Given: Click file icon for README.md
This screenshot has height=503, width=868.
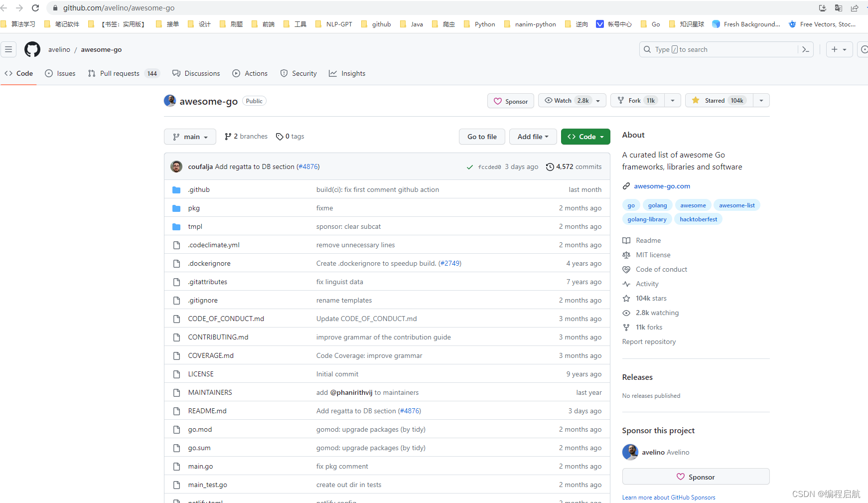Looking at the screenshot, I should (176, 411).
